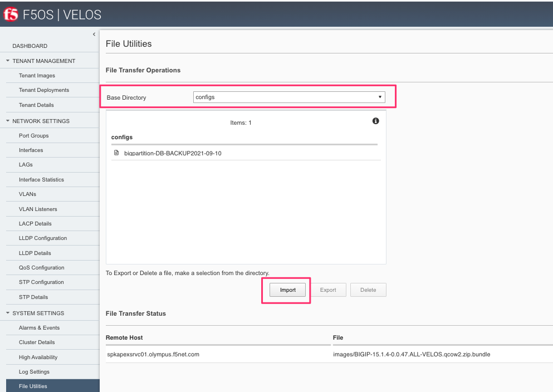The image size is (553, 392).
Task: Click the configs directory heading
Action: 122,137
